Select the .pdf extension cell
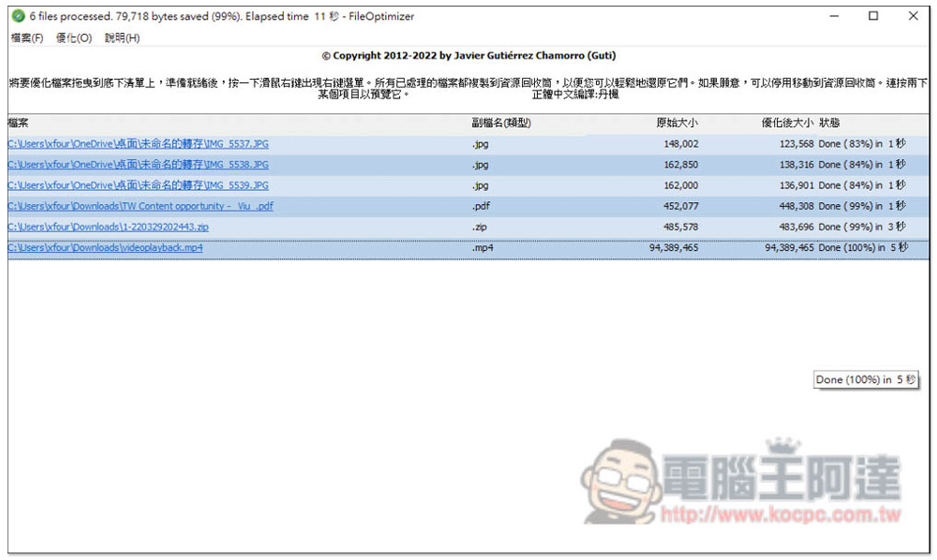Image resolution: width=937 pixels, height=560 pixels. [481, 206]
